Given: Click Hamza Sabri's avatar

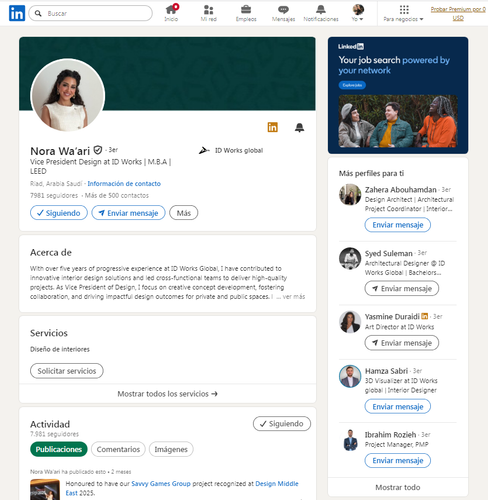Looking at the screenshot, I should click(x=350, y=376).
